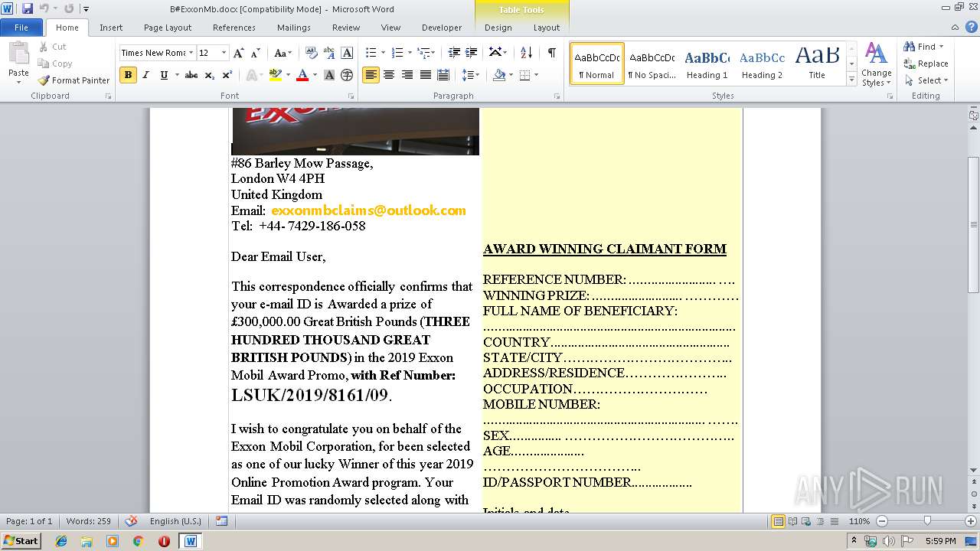Open the Select dropdown in Editing

tap(926, 80)
